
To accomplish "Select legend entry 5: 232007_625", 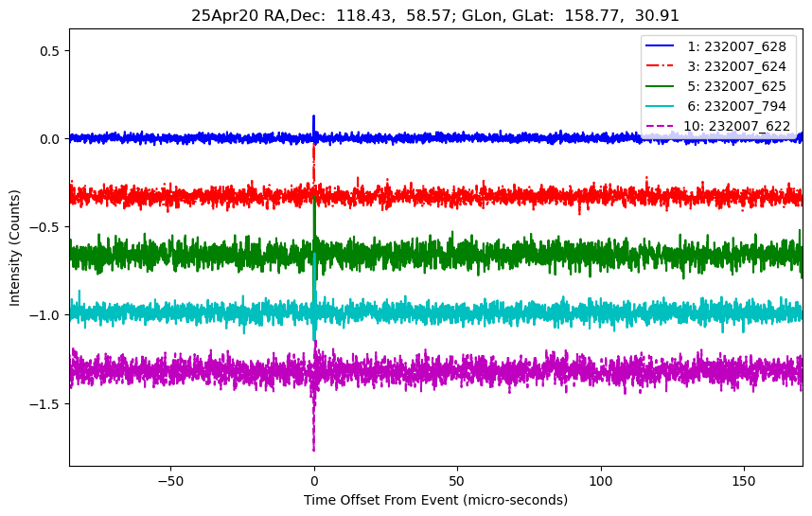I will point(737,86).
